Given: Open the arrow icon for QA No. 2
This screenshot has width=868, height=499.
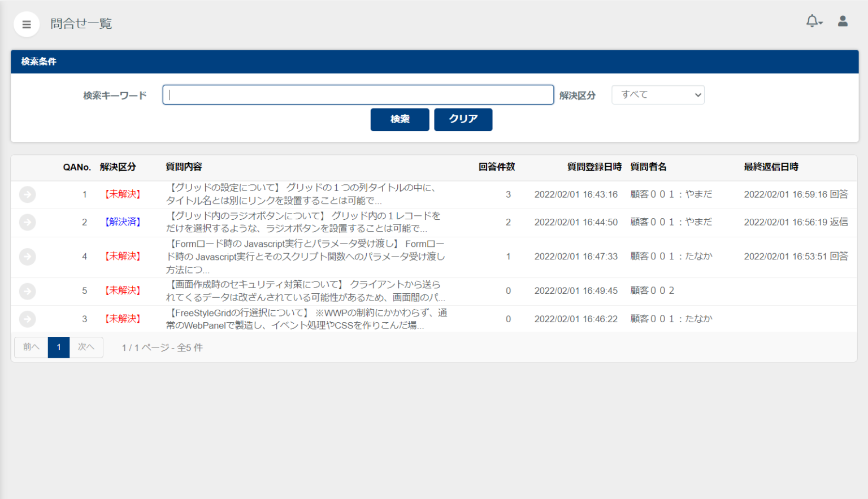Looking at the screenshot, I should click(27, 222).
